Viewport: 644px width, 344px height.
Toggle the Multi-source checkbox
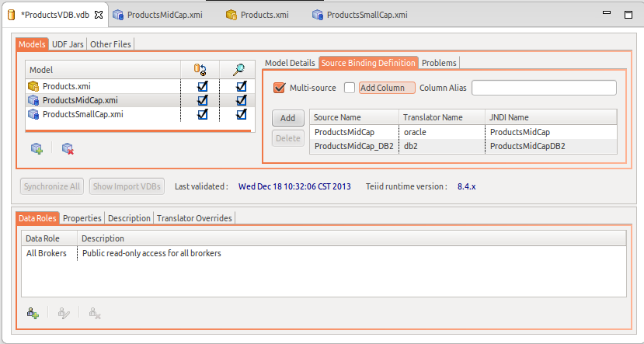[x=280, y=88]
